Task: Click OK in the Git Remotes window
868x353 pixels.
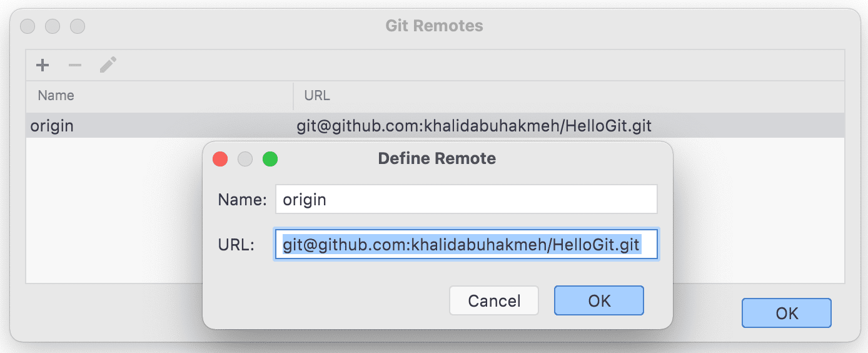Action: coord(787,313)
